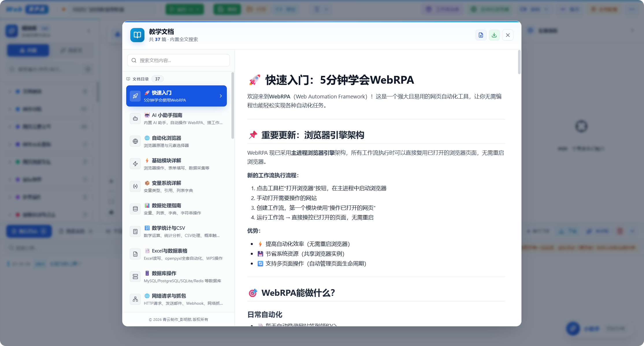Click the calculator icon for 数学统计与CSV
Screen dimensions: 644x346
(x=135, y=231)
